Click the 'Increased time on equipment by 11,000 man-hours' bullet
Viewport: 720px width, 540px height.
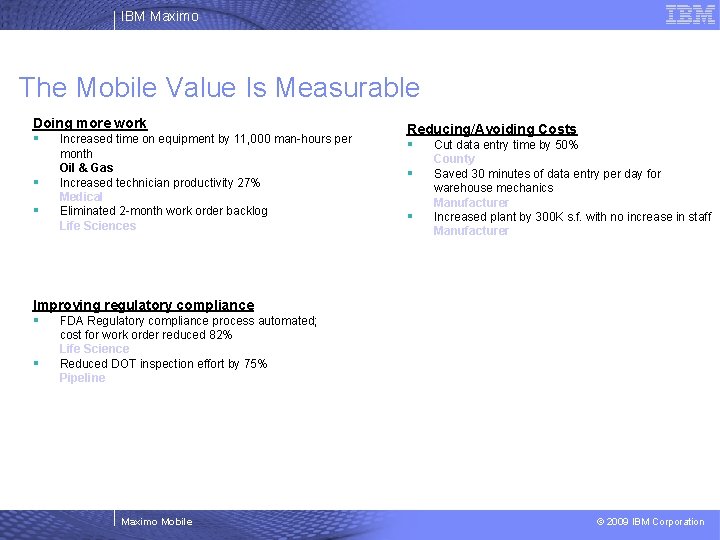206,146
